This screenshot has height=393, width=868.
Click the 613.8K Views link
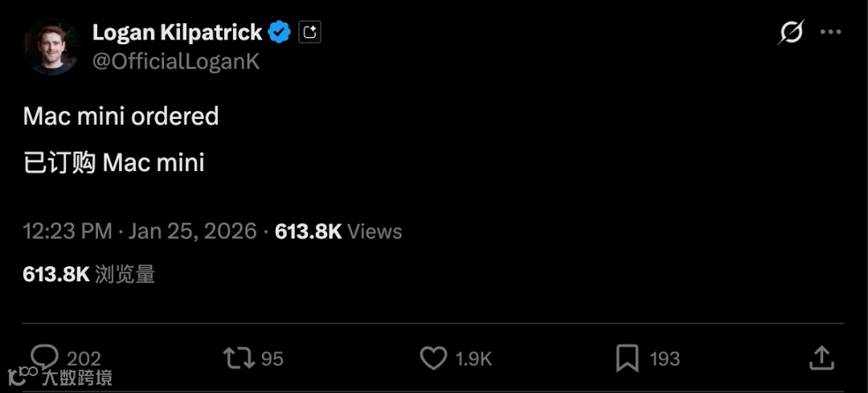338,231
